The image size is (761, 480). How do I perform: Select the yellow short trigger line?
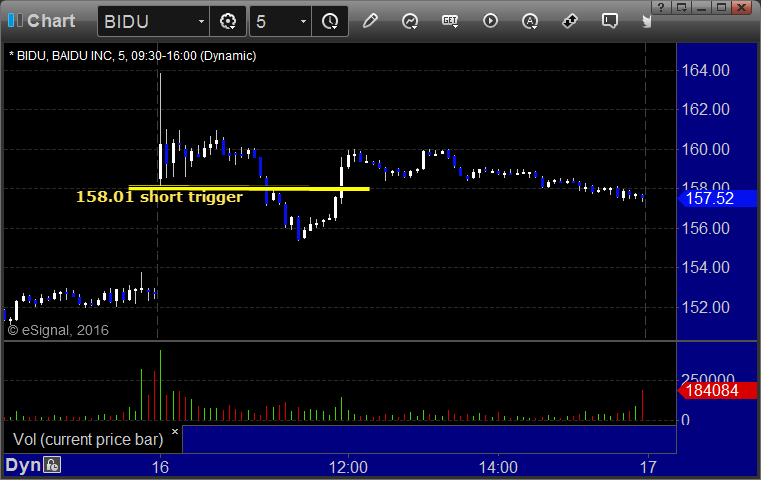coord(249,188)
